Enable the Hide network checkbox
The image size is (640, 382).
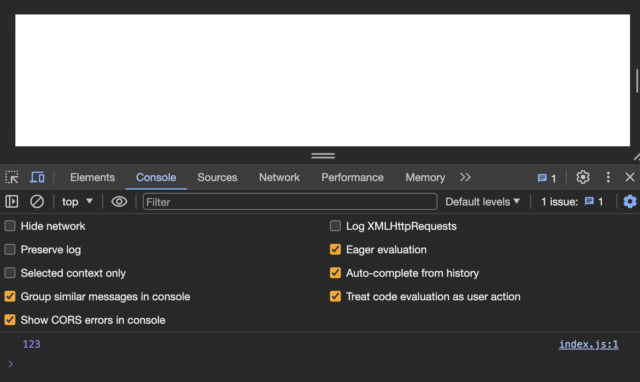click(x=10, y=226)
